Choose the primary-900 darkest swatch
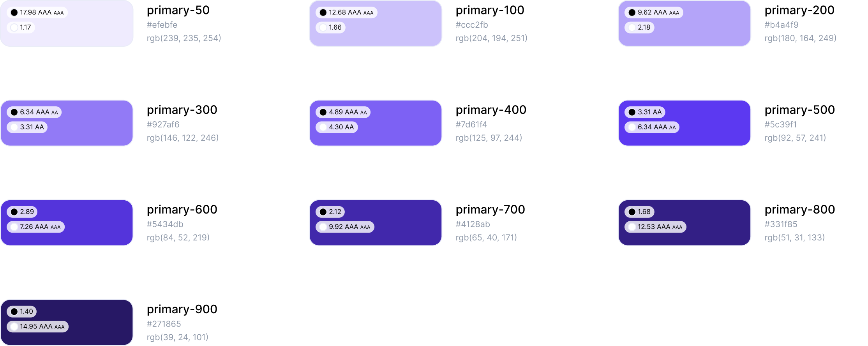Image resolution: width=868 pixels, height=346 pixels. coord(67,323)
